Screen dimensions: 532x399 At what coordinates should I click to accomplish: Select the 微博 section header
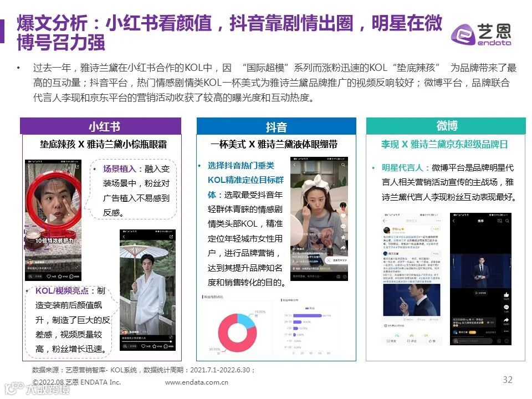[x=446, y=126]
